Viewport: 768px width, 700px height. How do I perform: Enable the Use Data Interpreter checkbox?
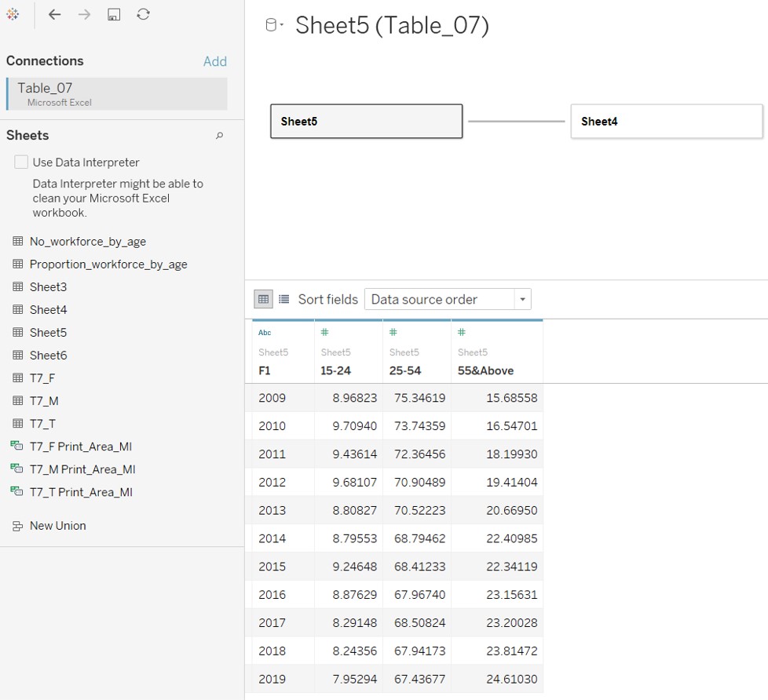(x=21, y=162)
